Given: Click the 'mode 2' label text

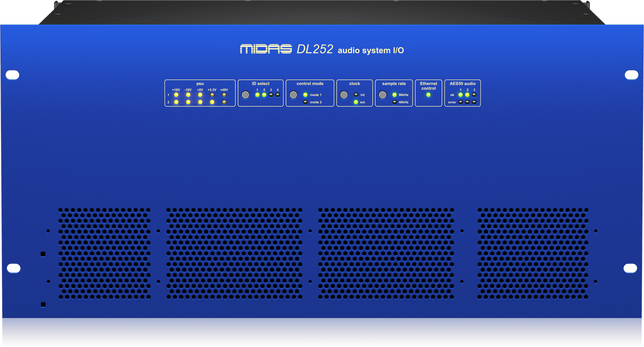Looking at the screenshot, I should 315,102.
